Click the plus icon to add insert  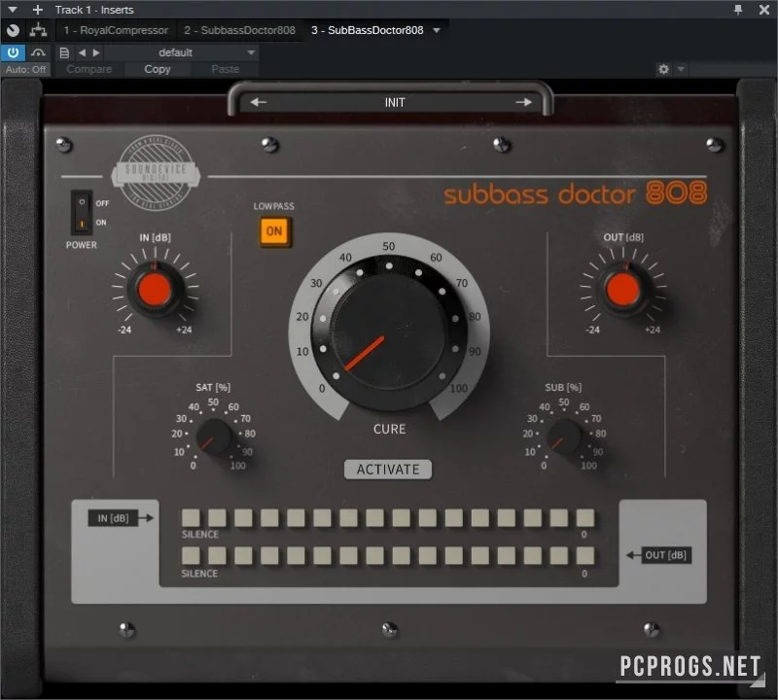click(38, 10)
